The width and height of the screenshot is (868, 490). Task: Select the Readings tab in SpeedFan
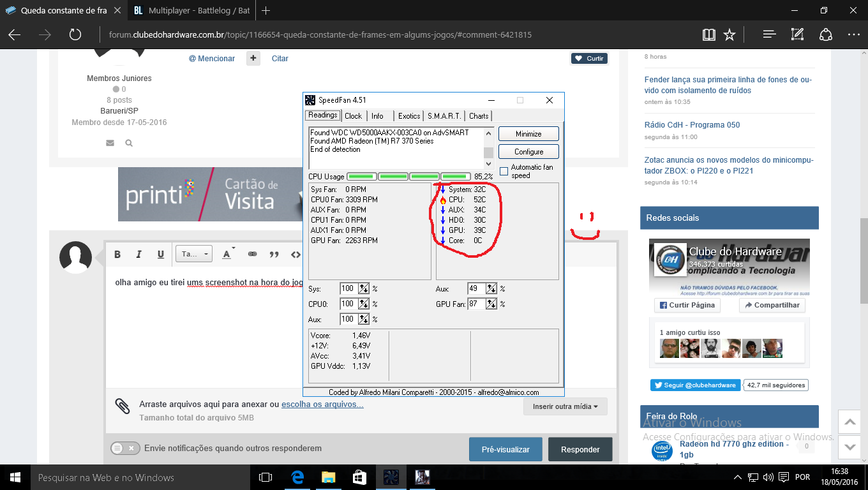coord(323,115)
